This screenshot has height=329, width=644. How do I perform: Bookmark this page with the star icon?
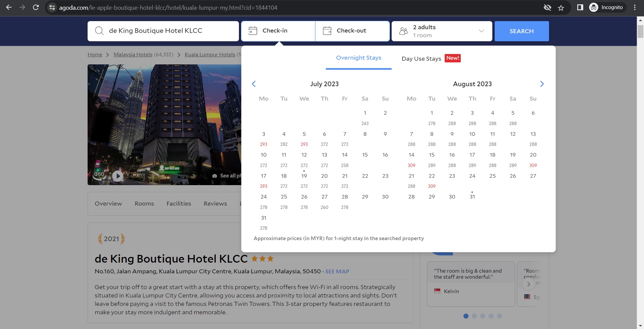561,8
